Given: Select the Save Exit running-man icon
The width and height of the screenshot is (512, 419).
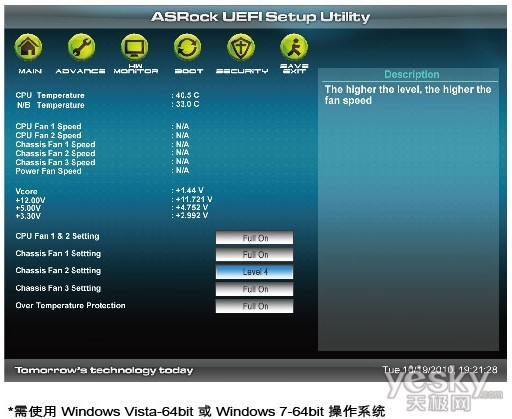Looking at the screenshot, I should (x=294, y=47).
